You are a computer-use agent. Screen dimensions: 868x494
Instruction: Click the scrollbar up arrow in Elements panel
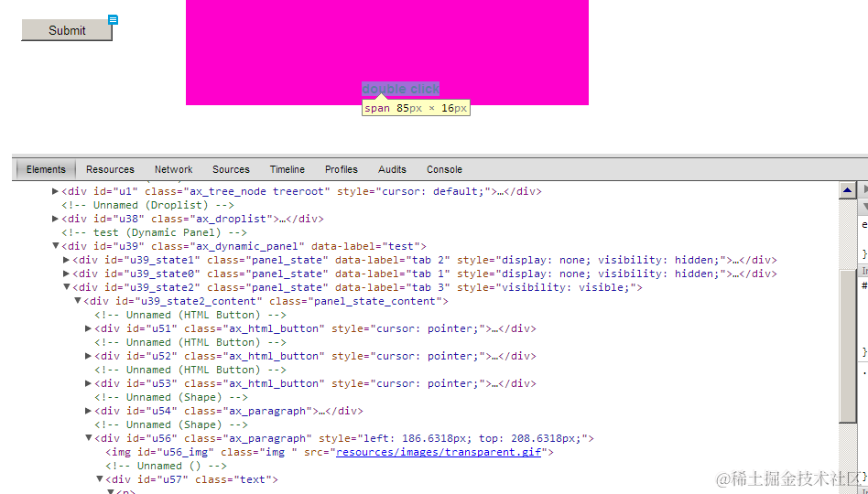(x=848, y=191)
